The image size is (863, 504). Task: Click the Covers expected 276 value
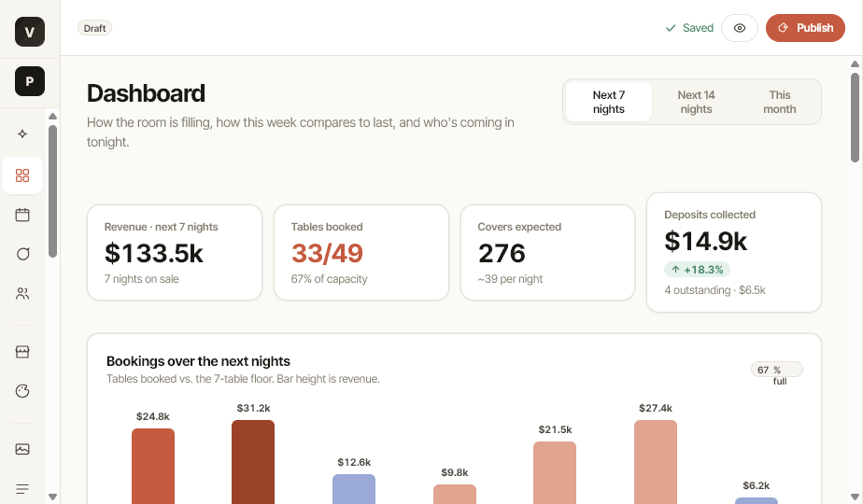(502, 253)
